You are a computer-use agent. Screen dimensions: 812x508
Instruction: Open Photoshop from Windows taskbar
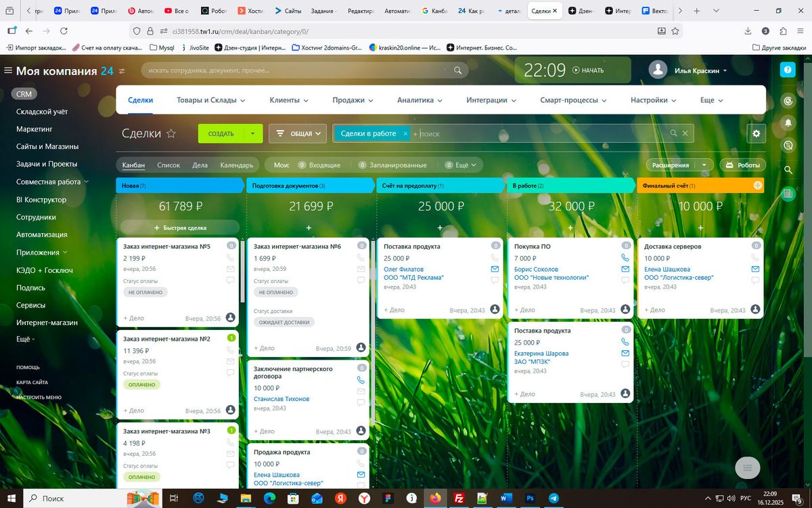pos(530,498)
